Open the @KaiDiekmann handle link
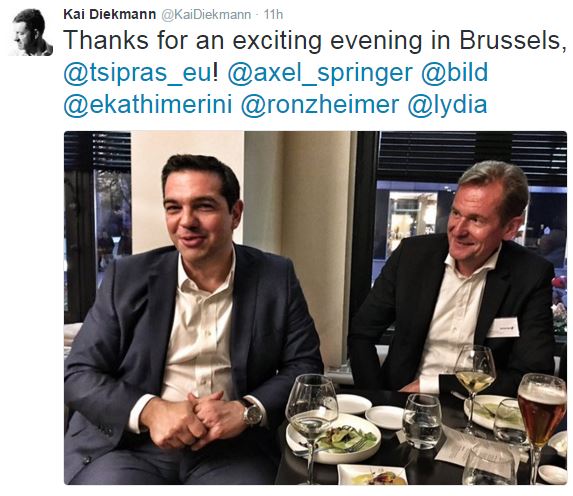Viewport: 573px width, 496px height. tap(206, 15)
